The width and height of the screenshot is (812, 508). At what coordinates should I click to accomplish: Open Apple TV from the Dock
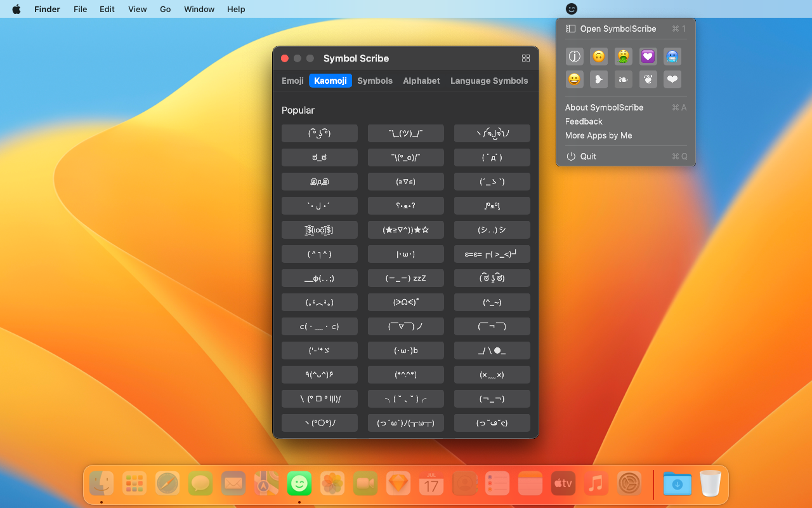pyautogui.click(x=563, y=484)
